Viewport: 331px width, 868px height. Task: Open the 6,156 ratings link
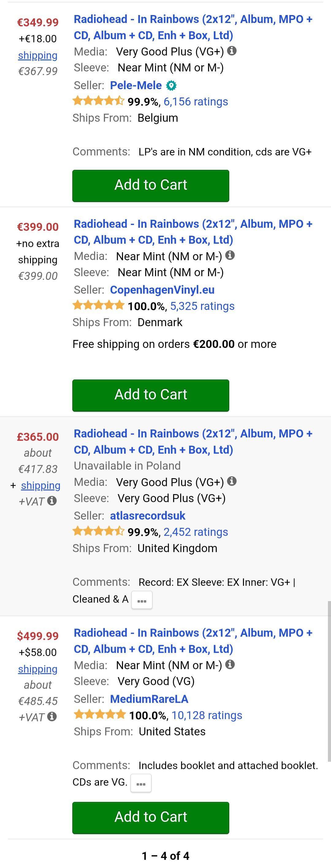pyautogui.click(x=196, y=101)
